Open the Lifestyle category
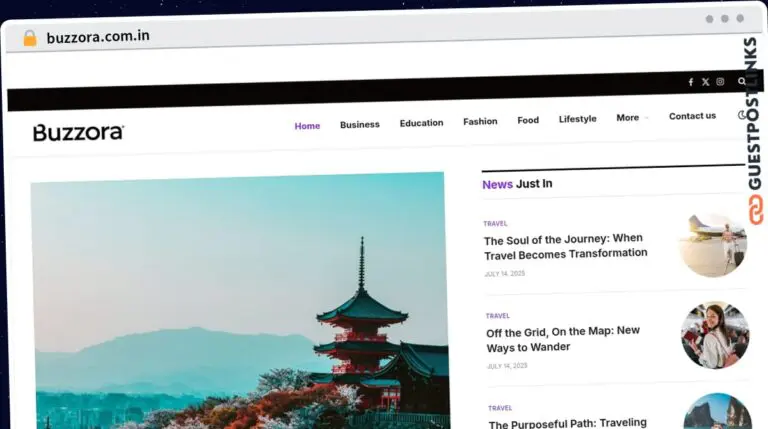 tap(577, 119)
